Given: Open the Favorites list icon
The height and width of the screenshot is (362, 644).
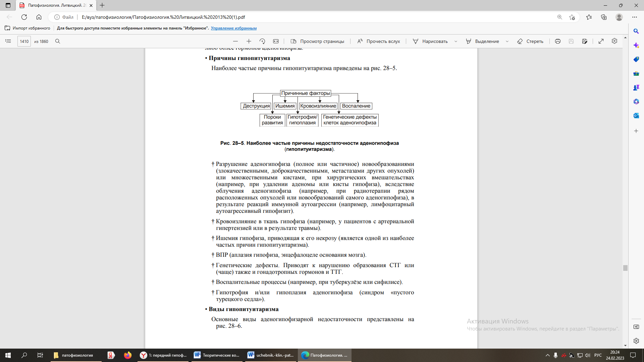Looking at the screenshot, I should 589,17.
